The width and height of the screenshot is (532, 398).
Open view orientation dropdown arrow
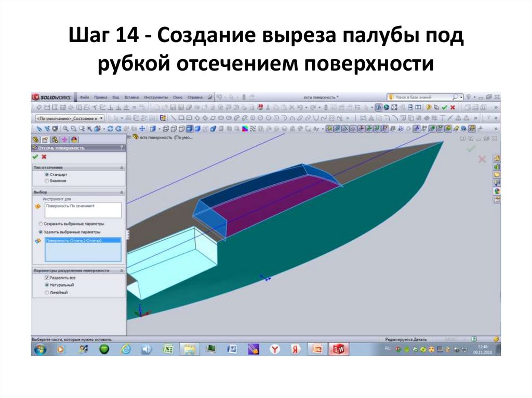coord(159,129)
